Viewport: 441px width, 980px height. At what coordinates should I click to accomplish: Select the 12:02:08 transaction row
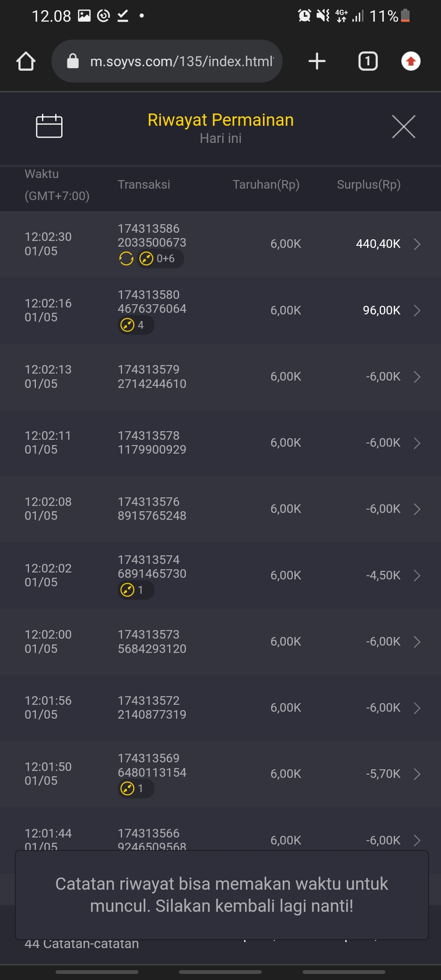pos(220,509)
